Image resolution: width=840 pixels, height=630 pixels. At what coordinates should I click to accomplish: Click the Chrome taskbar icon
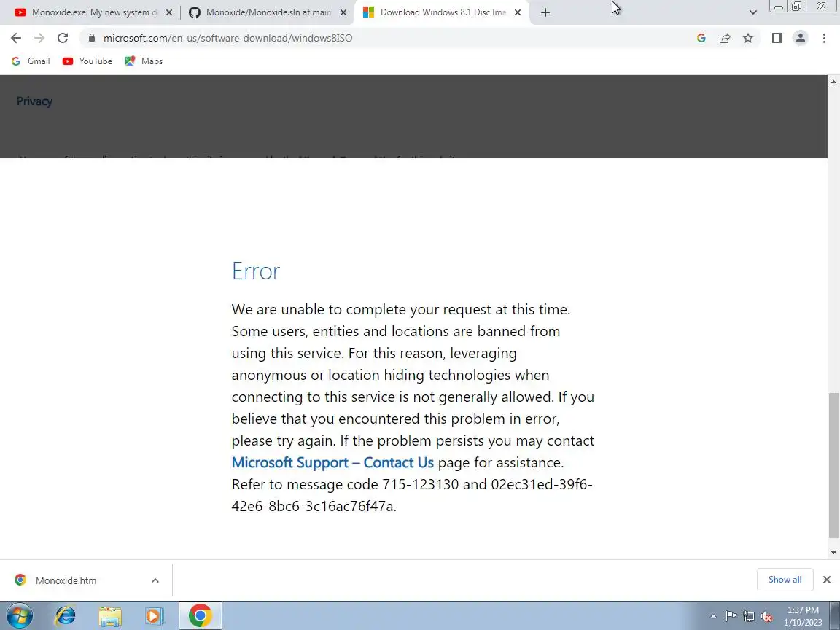pyautogui.click(x=201, y=616)
